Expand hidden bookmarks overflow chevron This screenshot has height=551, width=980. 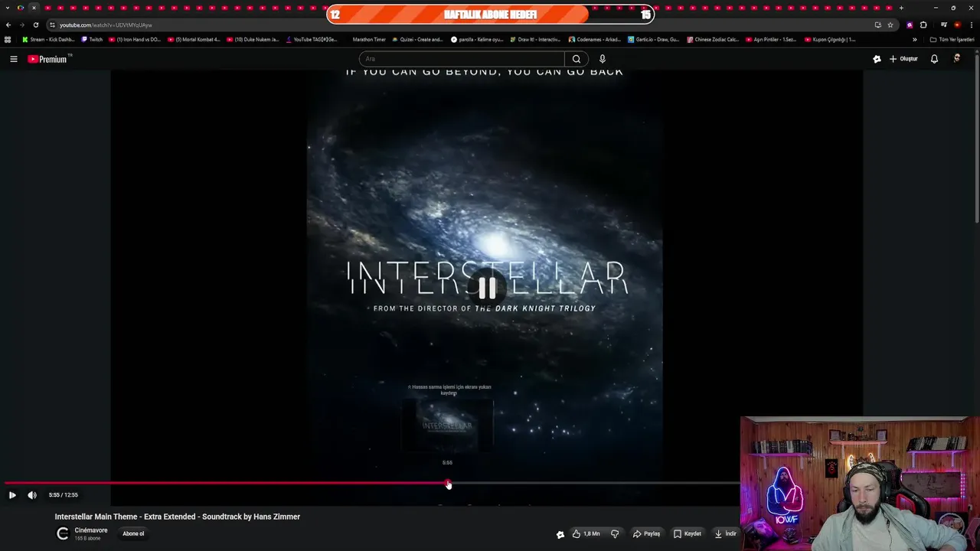pos(914,39)
